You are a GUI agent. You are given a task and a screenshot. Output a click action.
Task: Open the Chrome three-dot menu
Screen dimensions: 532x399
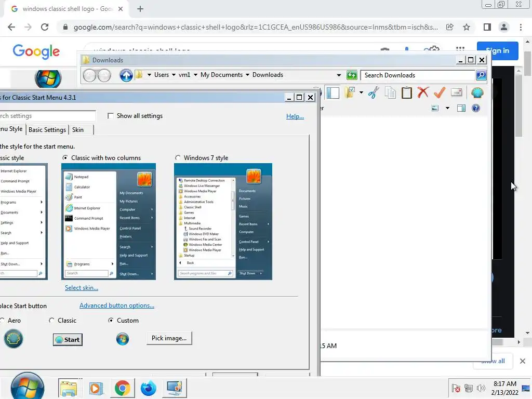(521, 27)
